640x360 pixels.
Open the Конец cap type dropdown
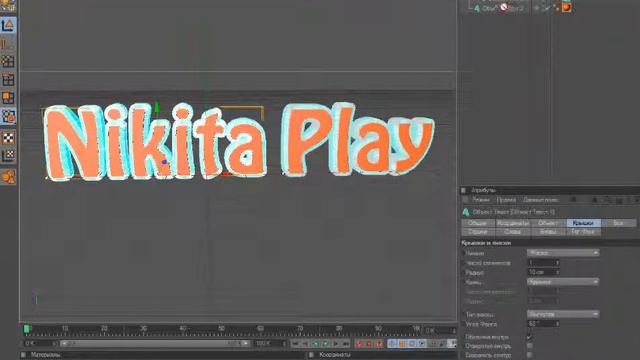[563, 282]
